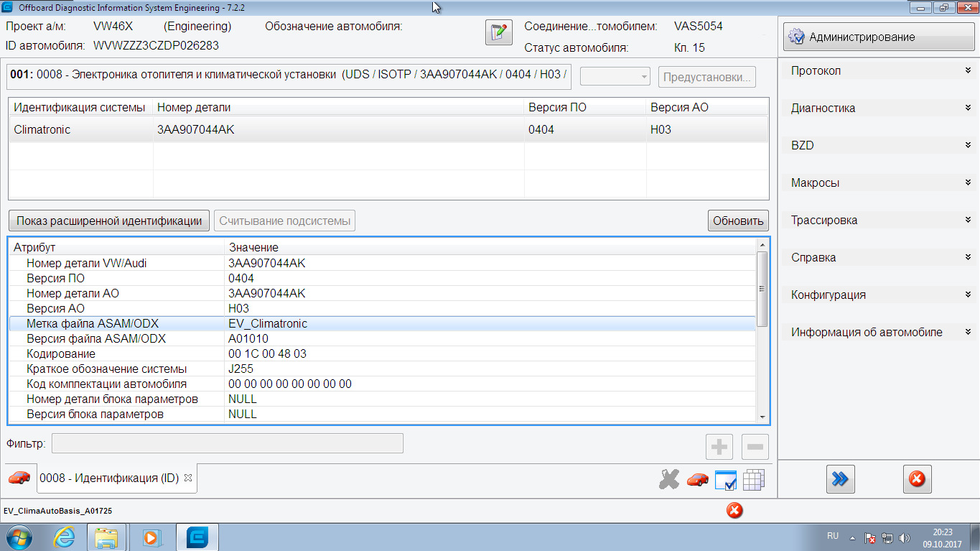Focus the Фильтр input field

228,443
